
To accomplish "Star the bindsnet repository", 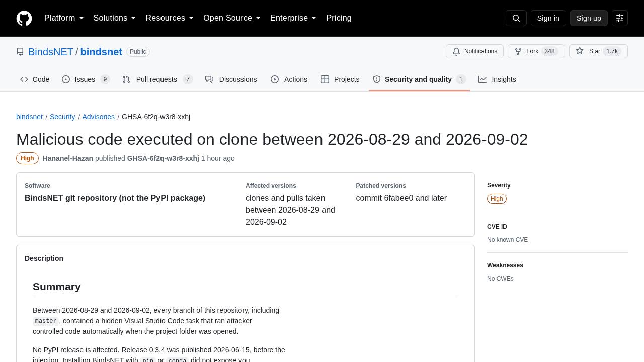I will [x=598, y=51].
